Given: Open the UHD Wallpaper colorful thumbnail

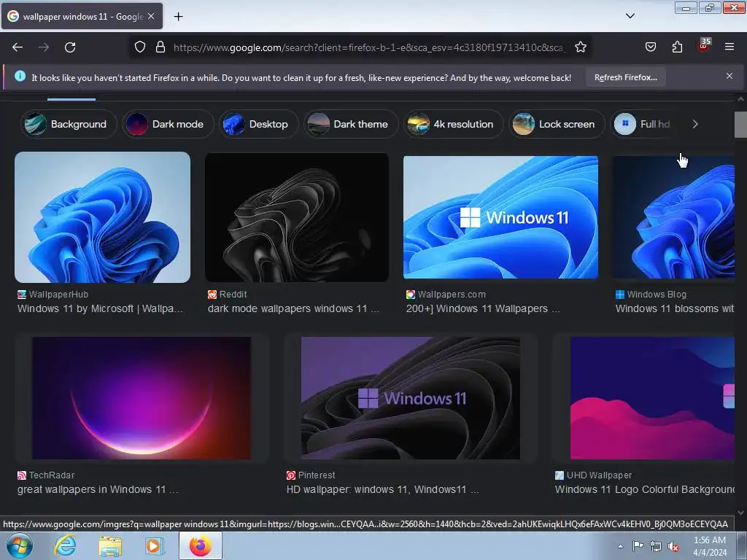Looking at the screenshot, I should 652,398.
